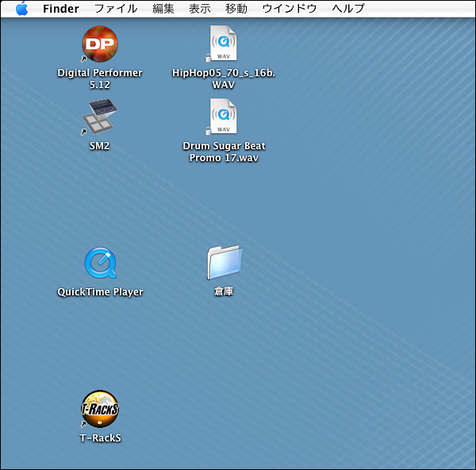Image resolution: width=476 pixels, height=470 pixels.
Task: Click the 'SM2' label text
Action: [100, 146]
